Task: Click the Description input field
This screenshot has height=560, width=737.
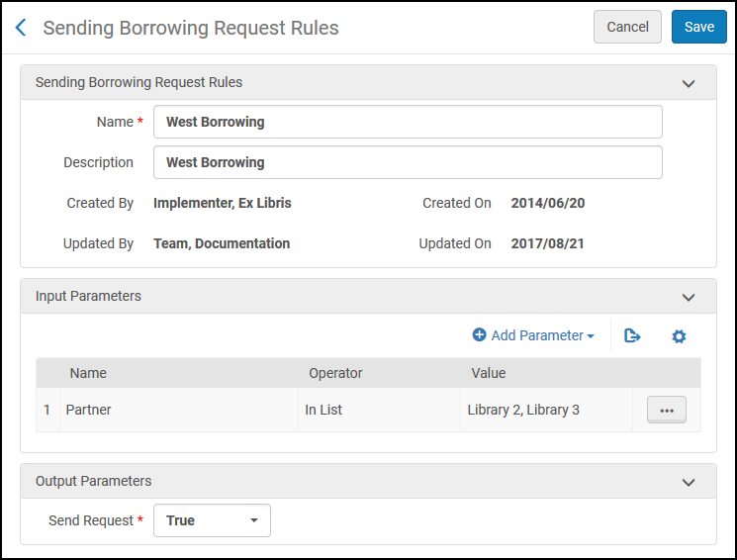Action: [408, 162]
